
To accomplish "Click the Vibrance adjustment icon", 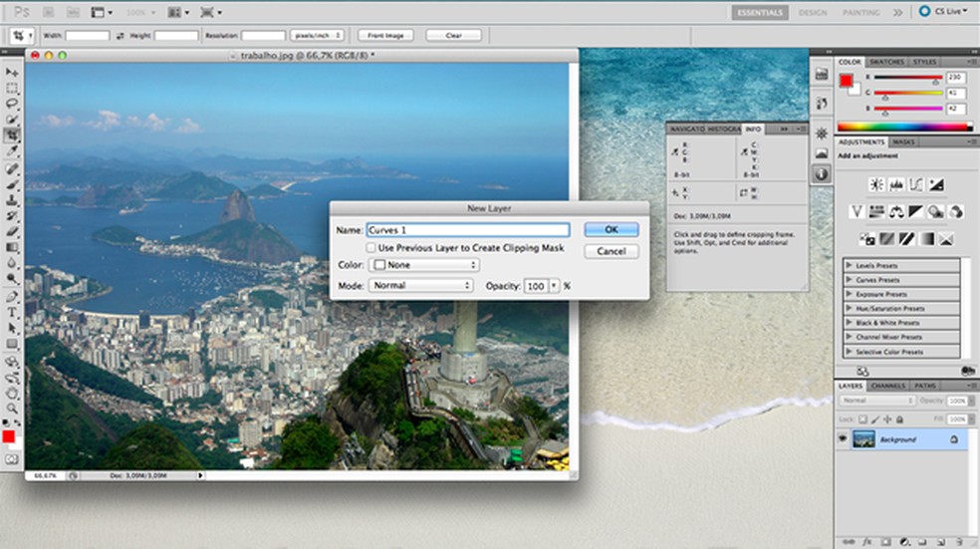I will point(857,211).
